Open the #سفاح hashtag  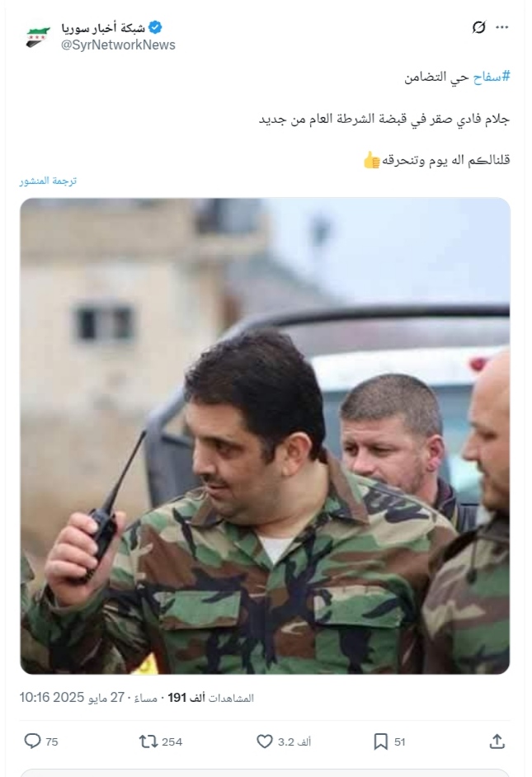492,77
